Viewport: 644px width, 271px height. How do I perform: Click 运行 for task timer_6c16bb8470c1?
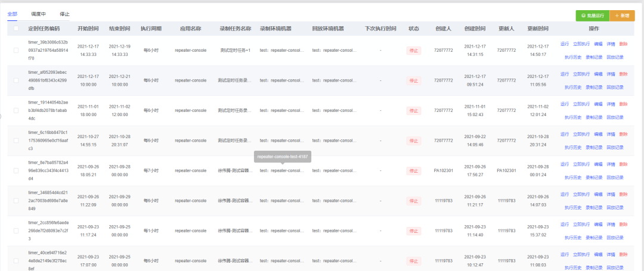565,134
